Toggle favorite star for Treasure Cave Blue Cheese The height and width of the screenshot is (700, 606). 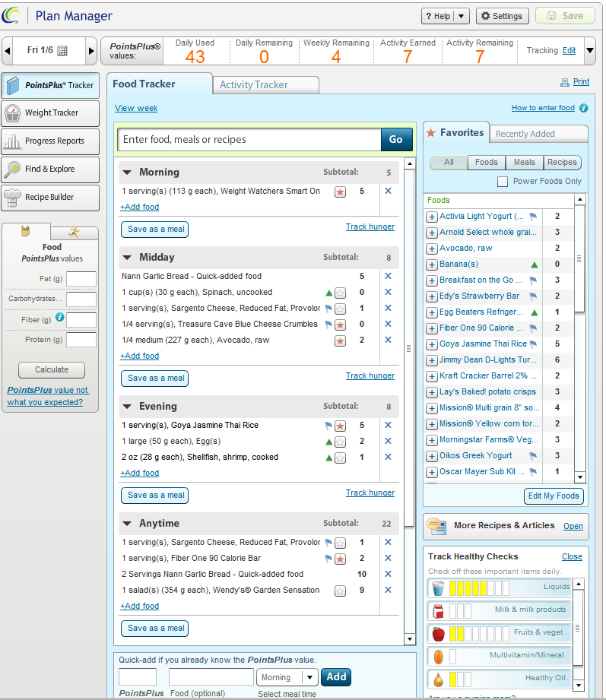tap(341, 325)
